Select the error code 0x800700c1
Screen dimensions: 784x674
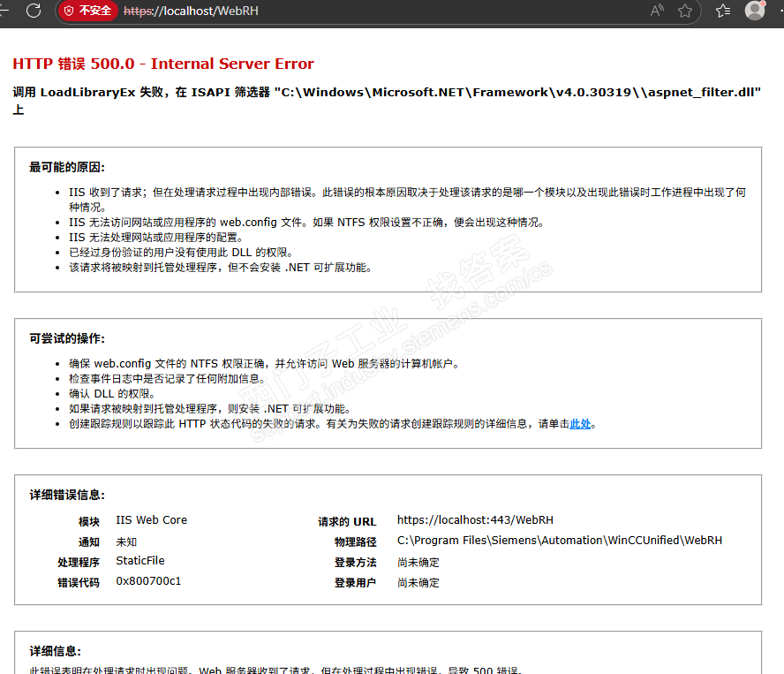point(148,581)
